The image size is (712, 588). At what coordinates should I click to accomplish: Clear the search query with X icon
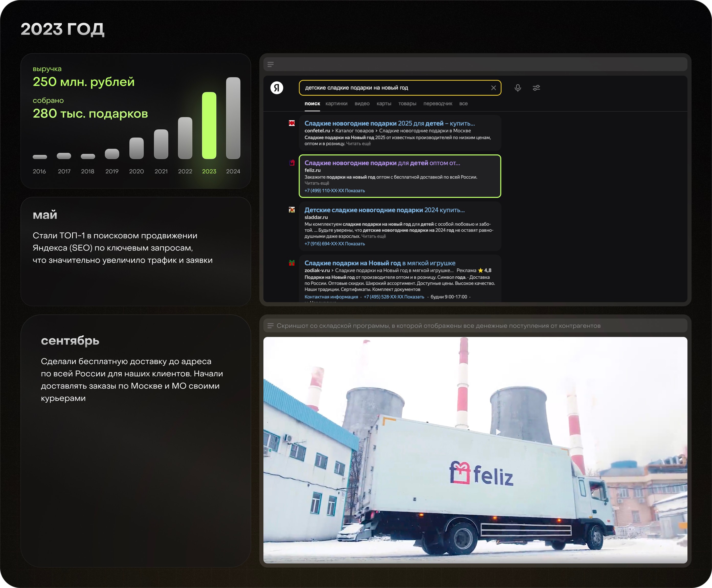click(493, 88)
